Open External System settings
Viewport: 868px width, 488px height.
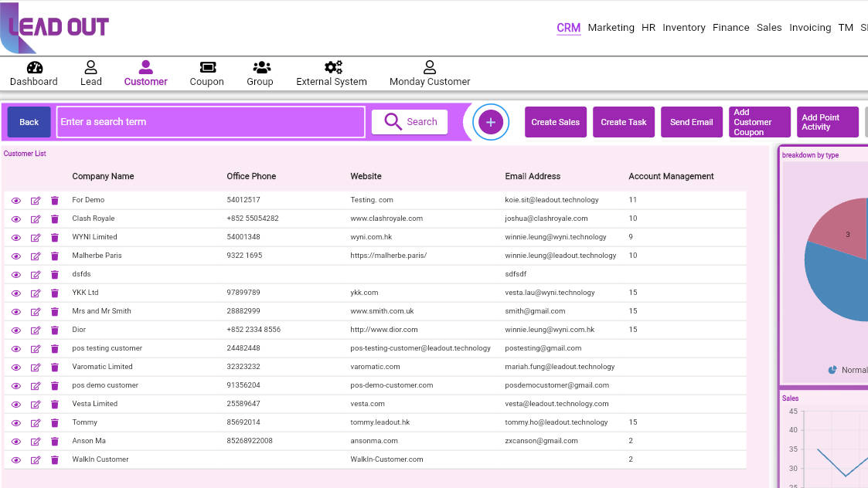(331, 73)
